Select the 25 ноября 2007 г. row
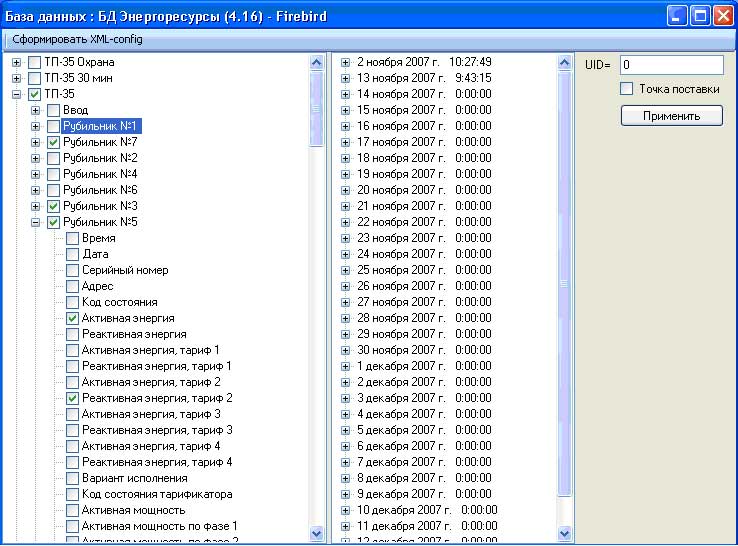Viewport: 738px width, 546px height. 424,270
